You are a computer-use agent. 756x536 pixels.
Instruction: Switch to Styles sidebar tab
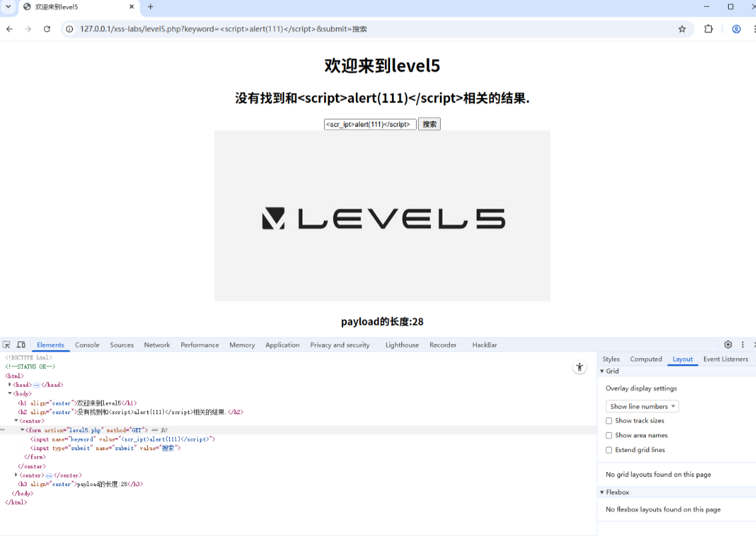[611, 359]
